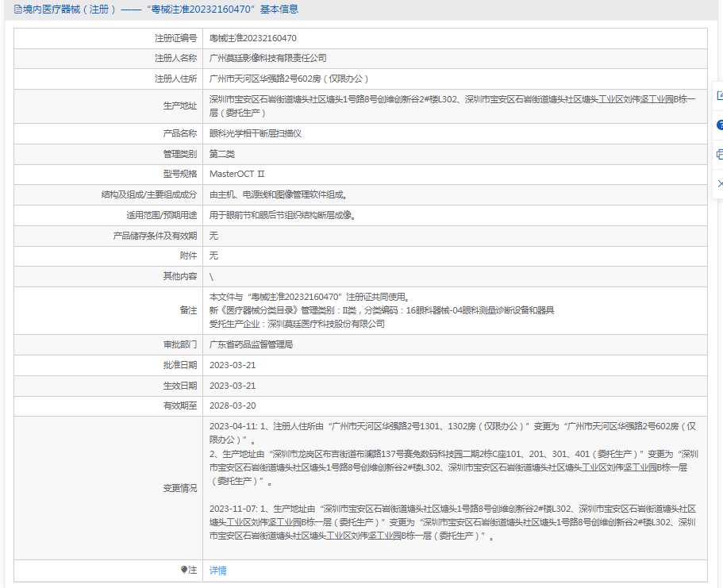The height and width of the screenshot is (588, 723).
Task: Click the 注册人住所 label cell
Action: tap(109, 79)
